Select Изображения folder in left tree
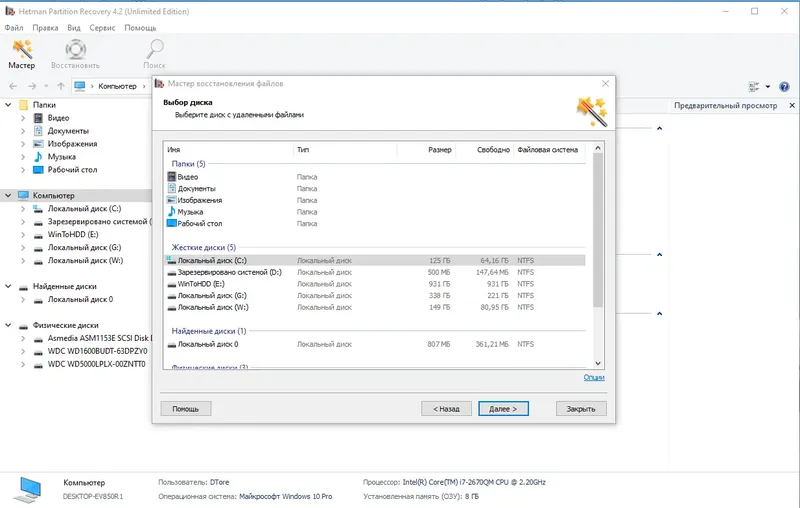800x508 pixels. (72, 144)
